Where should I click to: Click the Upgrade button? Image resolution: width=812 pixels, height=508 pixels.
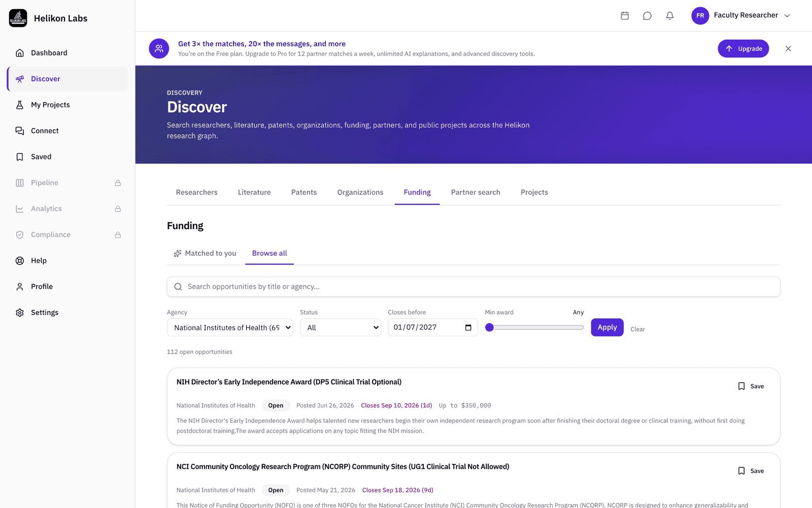click(743, 49)
